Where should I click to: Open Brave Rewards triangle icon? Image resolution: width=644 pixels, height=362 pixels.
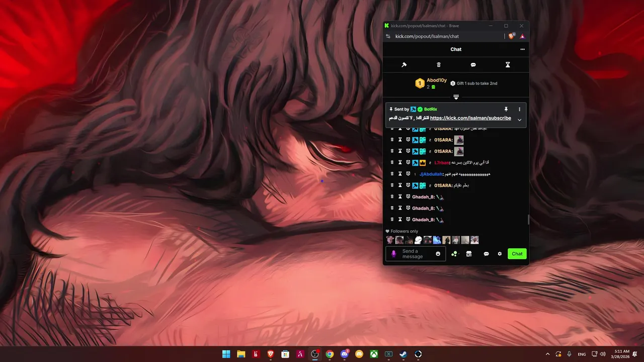(522, 36)
